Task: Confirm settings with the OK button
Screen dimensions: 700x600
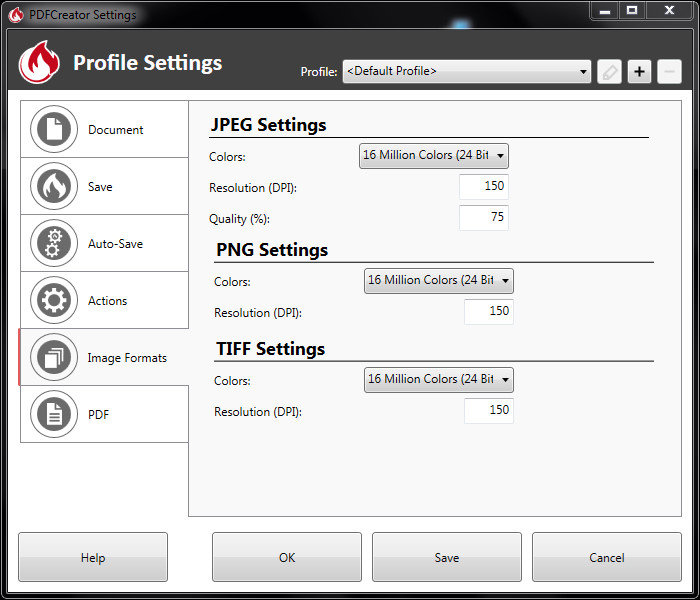Action: [x=287, y=557]
